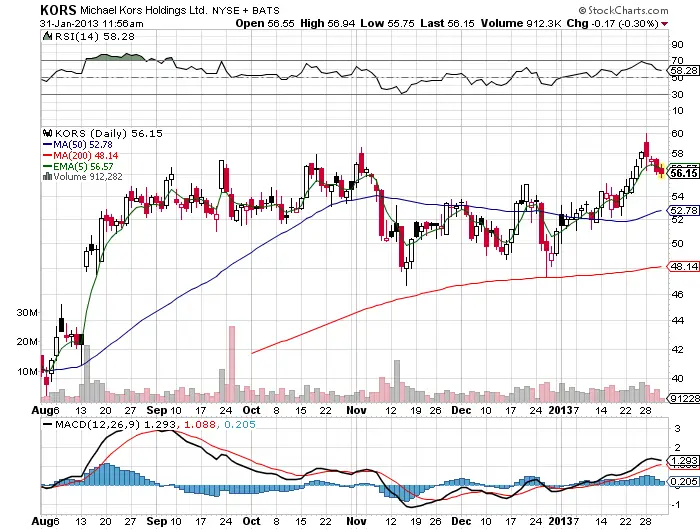Viewport: 700px width, 530px height.
Task: Click 2013 on the price panel date axis
Action: coord(561,410)
